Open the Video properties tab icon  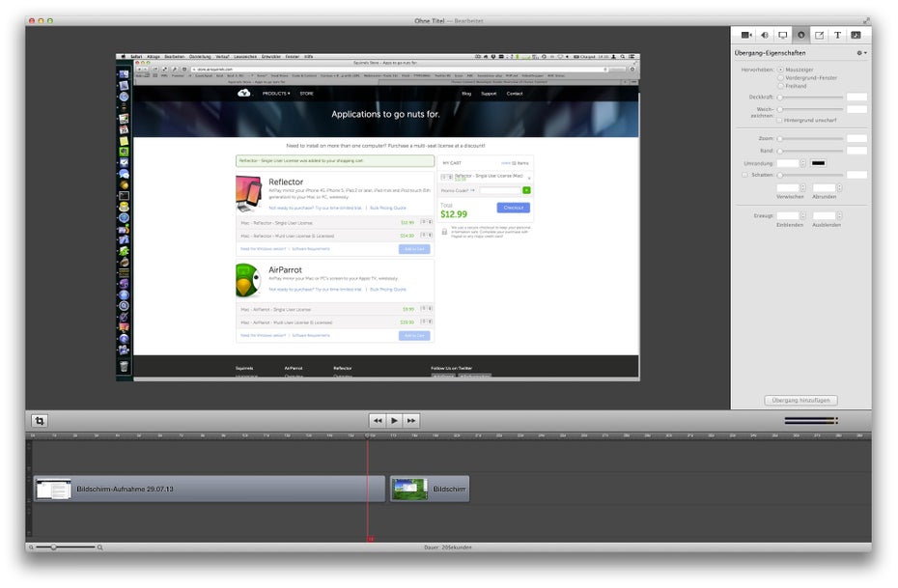[x=746, y=35]
